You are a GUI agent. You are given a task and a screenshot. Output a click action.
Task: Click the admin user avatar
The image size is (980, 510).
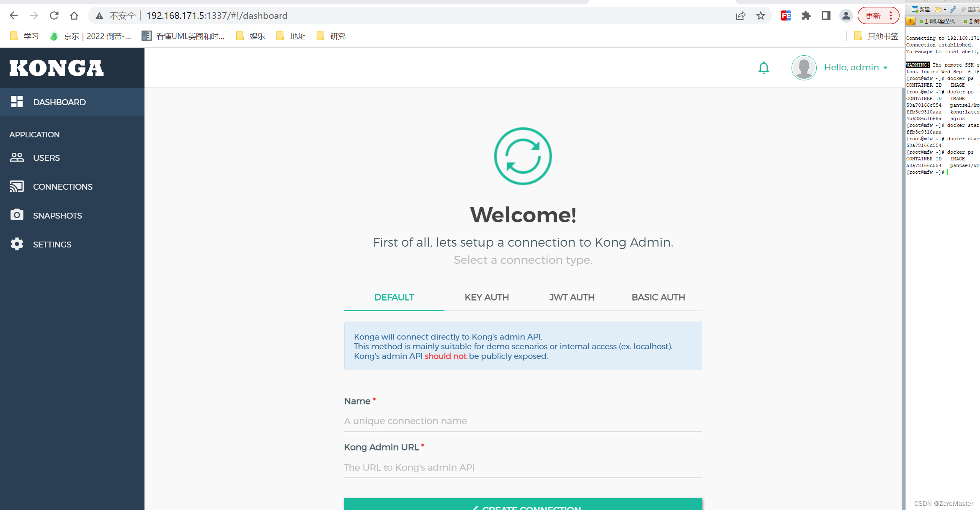(804, 67)
